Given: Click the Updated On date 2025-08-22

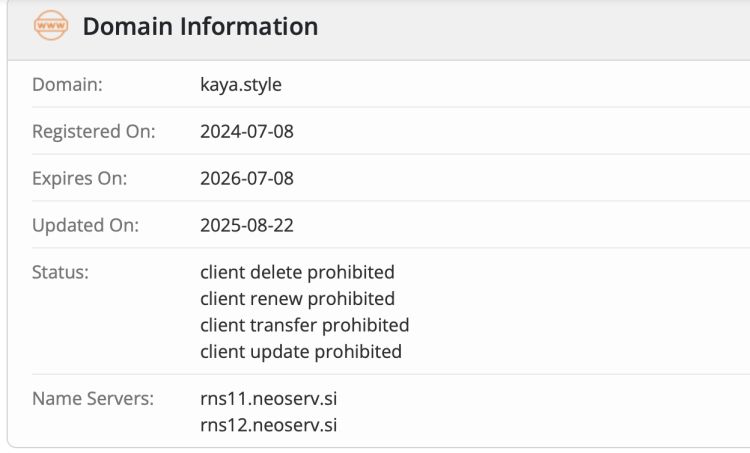Looking at the screenshot, I should tap(247, 226).
